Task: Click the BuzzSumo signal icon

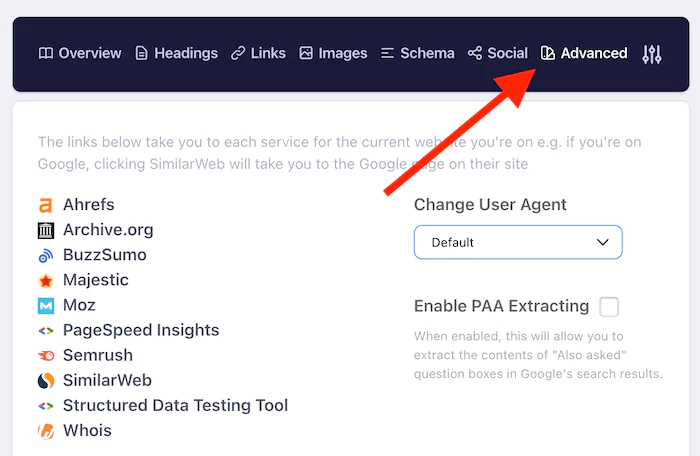Action: tap(45, 255)
